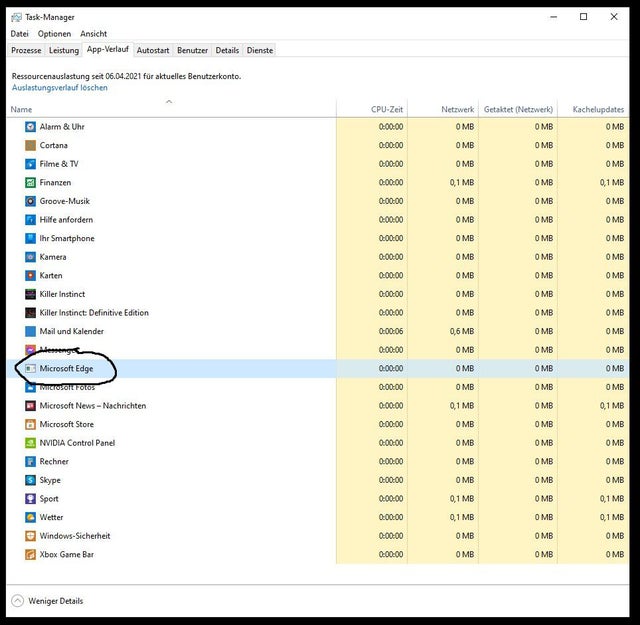Sort by Getaktet (Netzwerk) column header

click(518, 109)
